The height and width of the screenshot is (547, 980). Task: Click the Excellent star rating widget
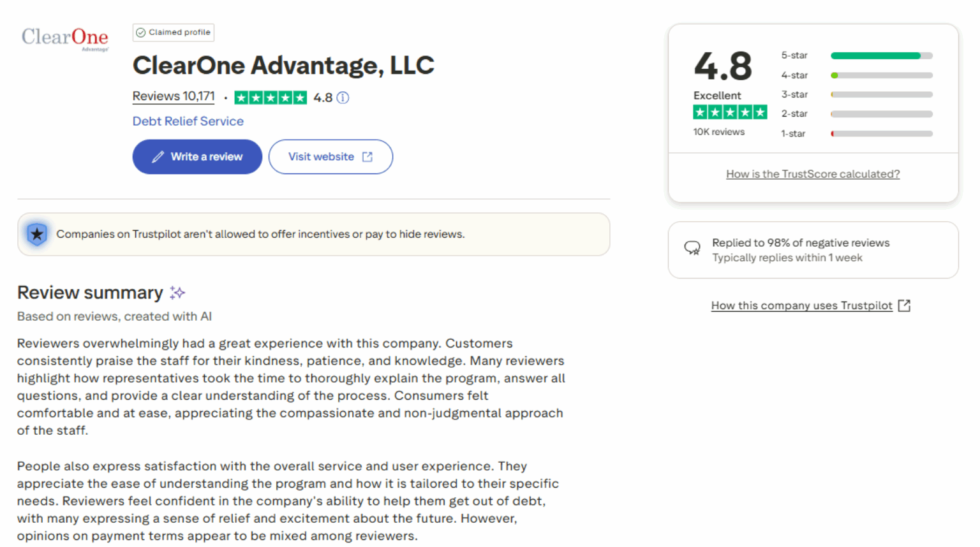tap(730, 112)
